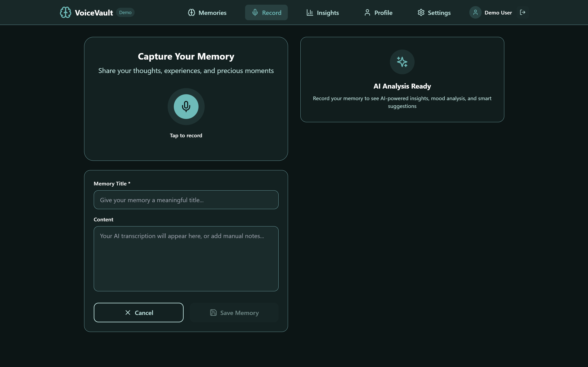This screenshot has height=367, width=588.
Task: Open the Profile page
Action: coord(378,13)
